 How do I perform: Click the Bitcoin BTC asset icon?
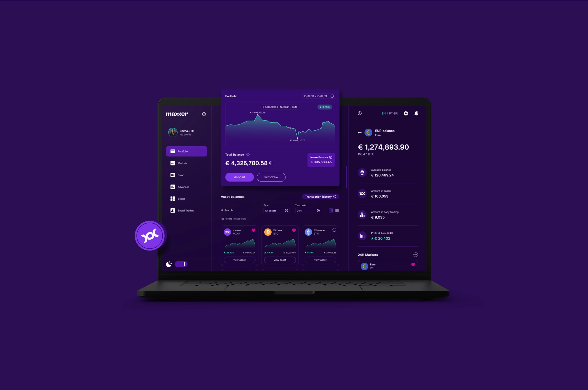pyautogui.click(x=267, y=231)
